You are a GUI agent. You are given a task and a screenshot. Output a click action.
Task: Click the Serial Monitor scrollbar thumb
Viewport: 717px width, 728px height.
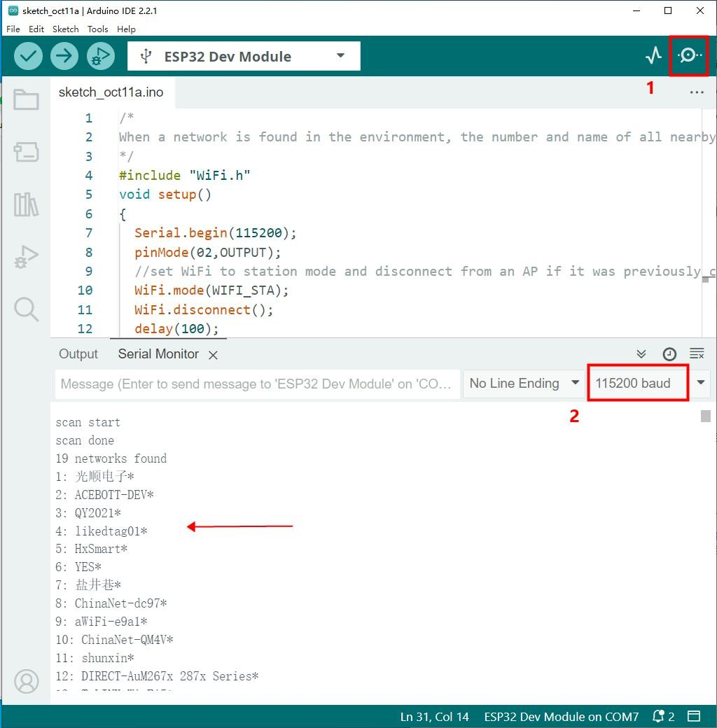coord(705,416)
